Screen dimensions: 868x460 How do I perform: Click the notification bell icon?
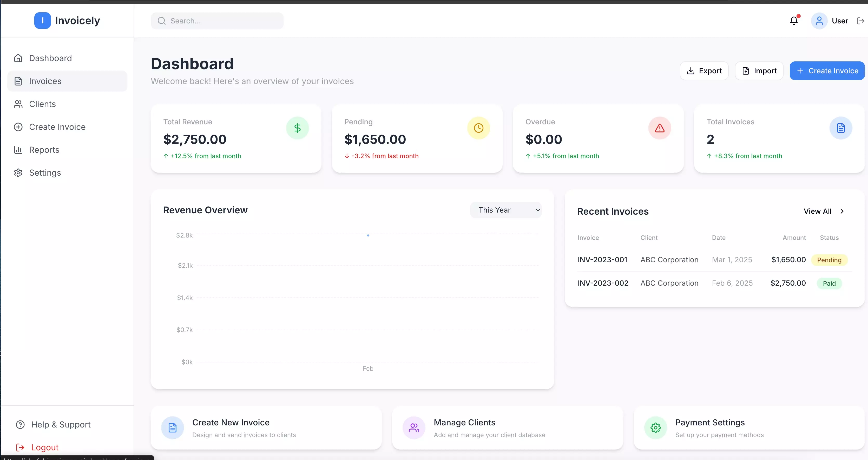793,21
